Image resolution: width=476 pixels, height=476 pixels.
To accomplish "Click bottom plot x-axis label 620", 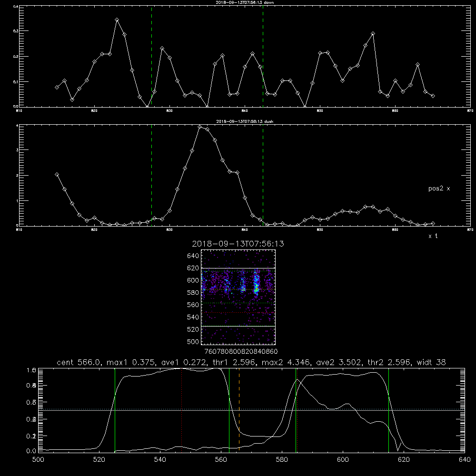I will tap(404, 460).
